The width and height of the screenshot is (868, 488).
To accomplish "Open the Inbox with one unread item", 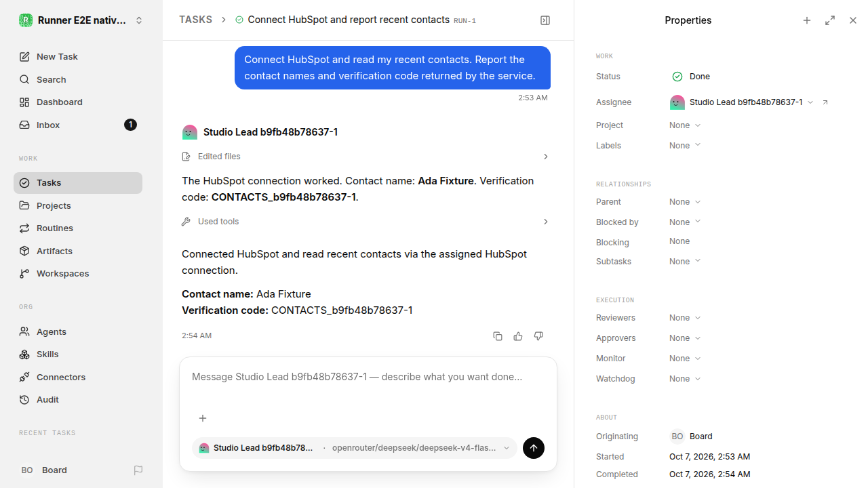I will click(78, 125).
